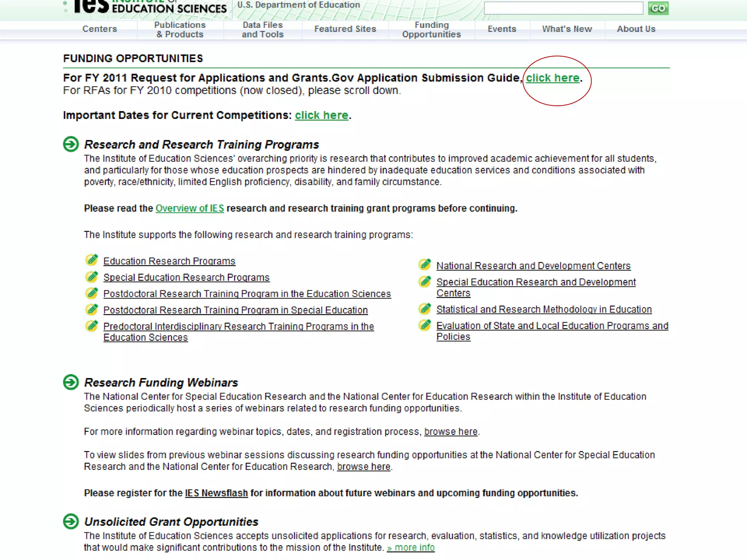The image size is (747, 560).
Task: Open Publications & Products menu item
Action: click(x=180, y=30)
